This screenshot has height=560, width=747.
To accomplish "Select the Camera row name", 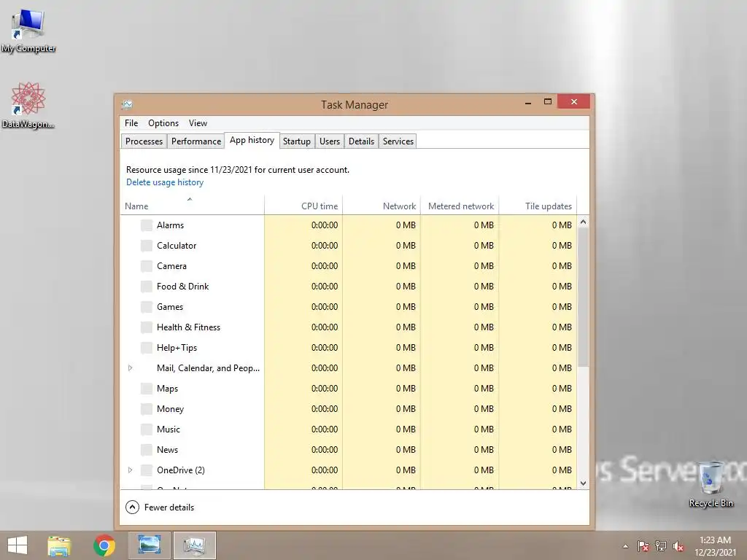I will click(x=171, y=266).
